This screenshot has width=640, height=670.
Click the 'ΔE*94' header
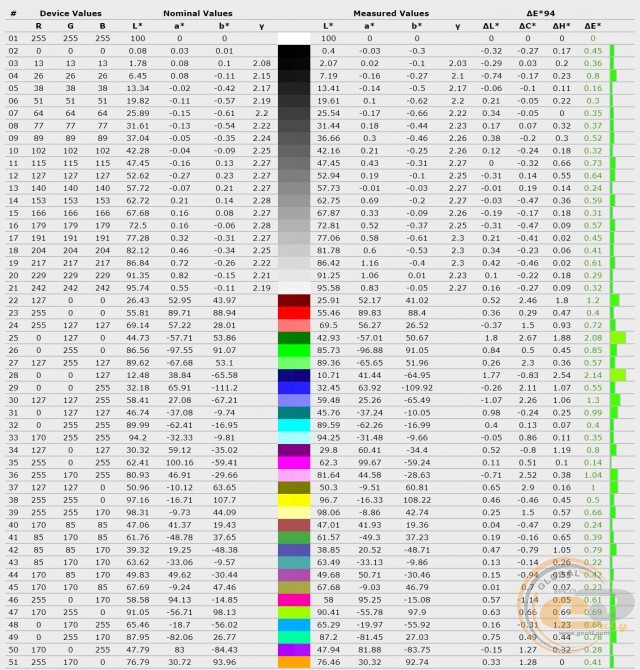tap(540, 13)
